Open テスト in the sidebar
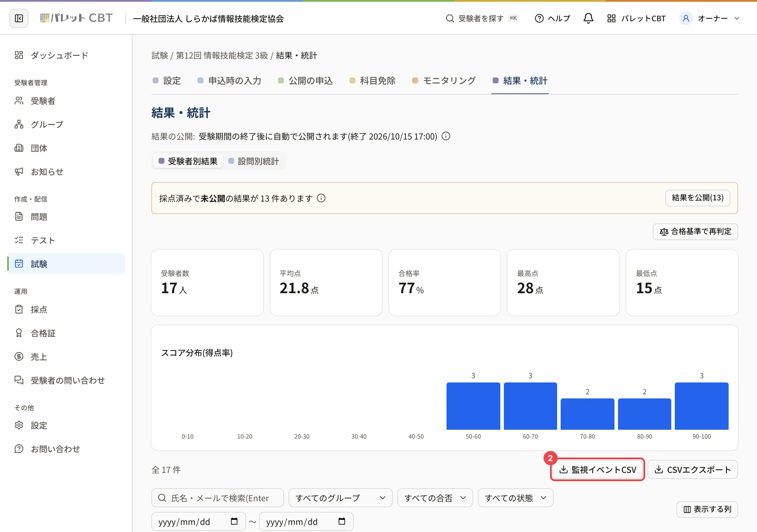Screen dimensions: 757x532 pyautogui.click(x=66, y=240)
